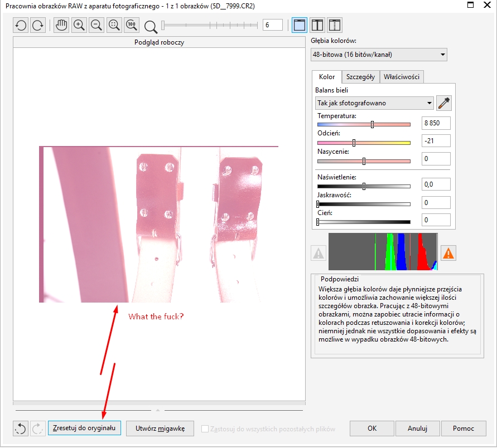Screen dimensions: 497x448
Task: Open the Głębia kolorów dropdown
Action: [x=379, y=54]
